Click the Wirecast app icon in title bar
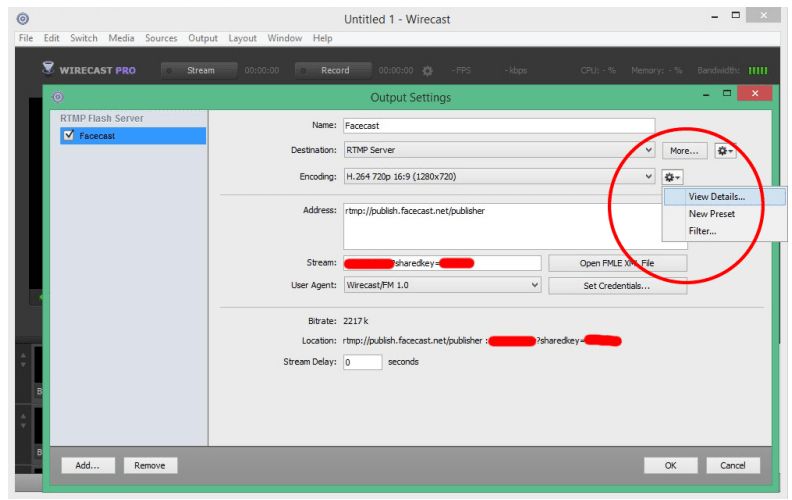 click(x=23, y=19)
